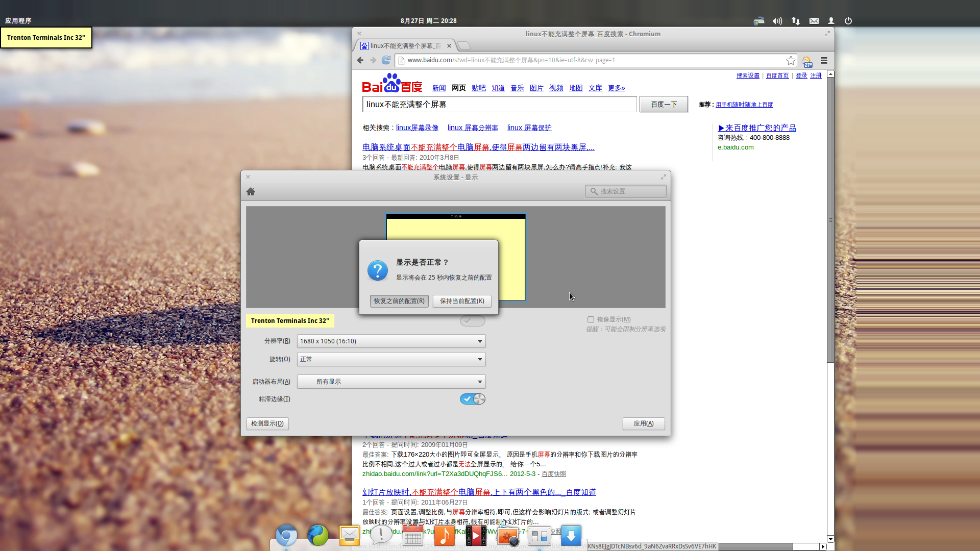980x551 pixels.
Task: Click the home icon in System Settings
Action: [251, 191]
